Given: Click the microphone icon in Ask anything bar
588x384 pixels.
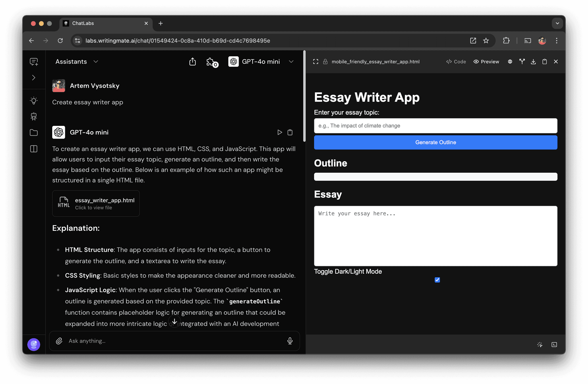Looking at the screenshot, I should tap(290, 341).
